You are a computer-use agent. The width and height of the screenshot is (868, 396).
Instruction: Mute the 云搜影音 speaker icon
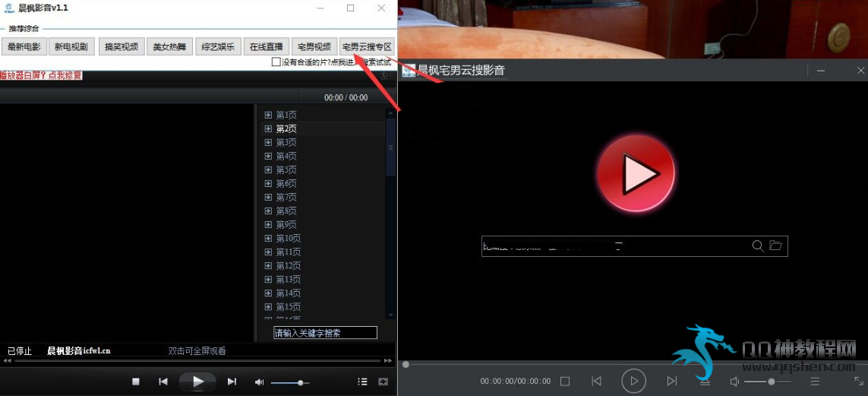pos(734,382)
